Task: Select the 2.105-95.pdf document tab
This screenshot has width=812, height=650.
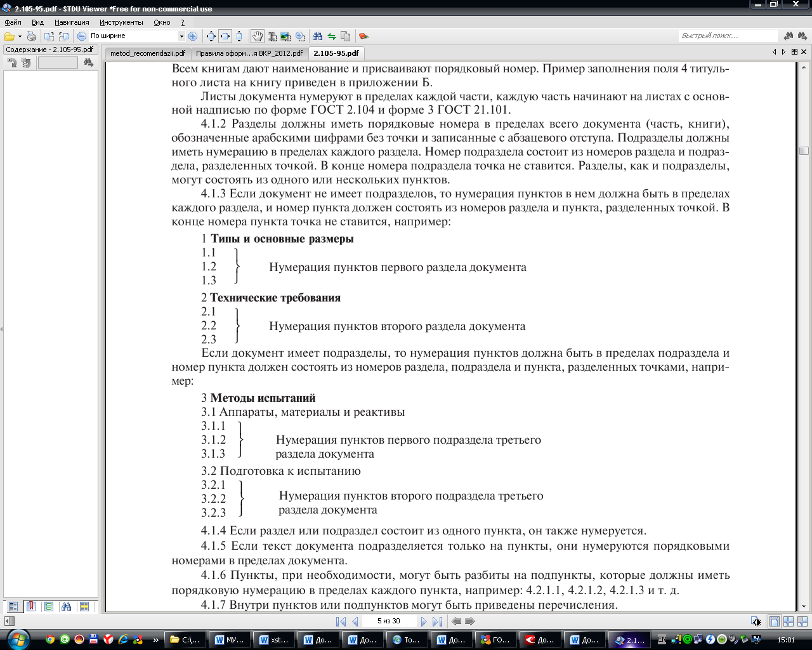Action: tap(336, 53)
